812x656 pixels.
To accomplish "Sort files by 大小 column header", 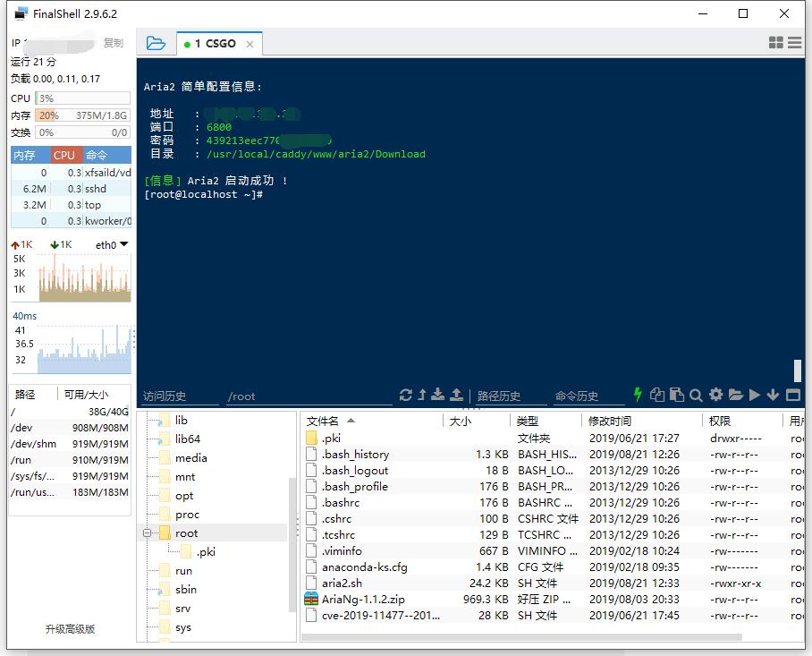I will pyautogui.click(x=477, y=421).
